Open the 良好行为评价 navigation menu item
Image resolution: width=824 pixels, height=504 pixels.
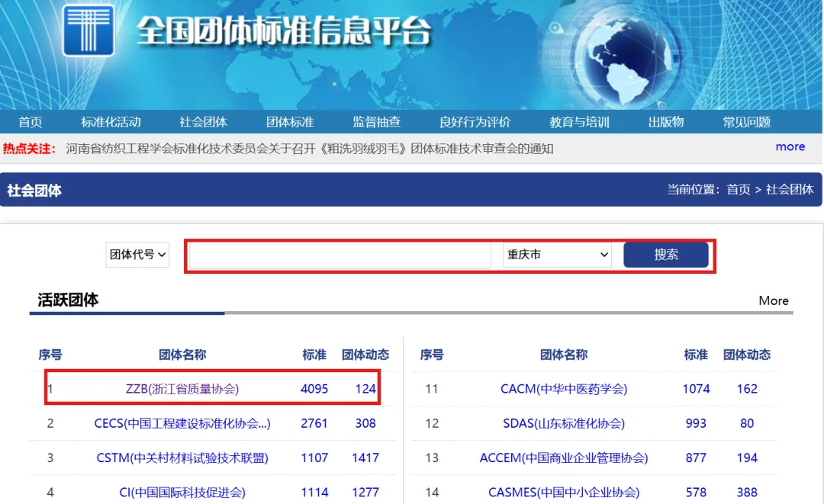pos(475,122)
